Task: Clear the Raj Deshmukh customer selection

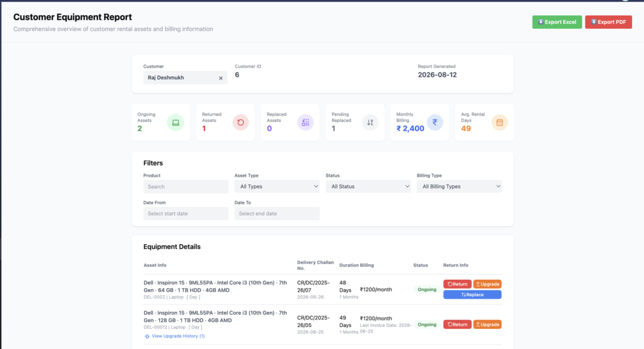Action: coord(221,78)
